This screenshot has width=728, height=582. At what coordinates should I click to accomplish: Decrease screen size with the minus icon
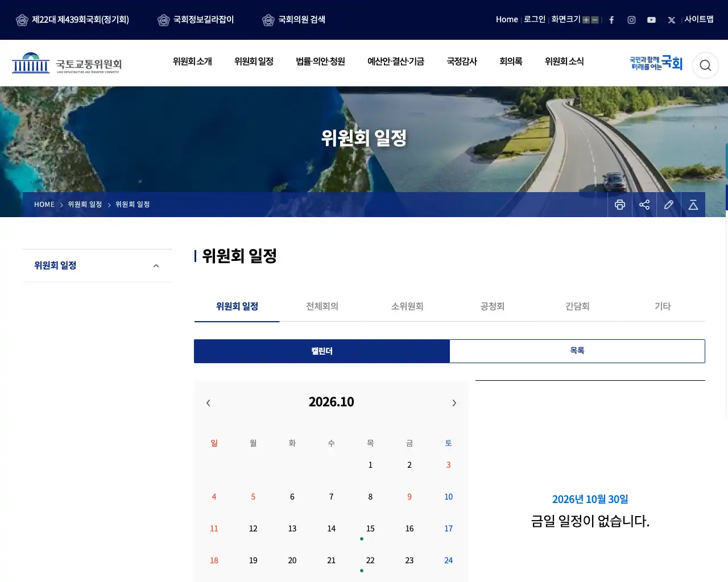(x=595, y=20)
